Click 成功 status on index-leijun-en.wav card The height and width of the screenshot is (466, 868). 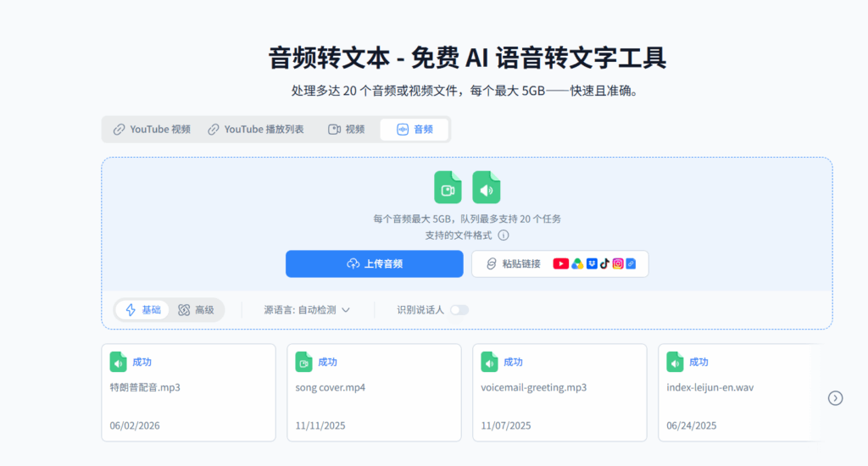[x=698, y=362]
